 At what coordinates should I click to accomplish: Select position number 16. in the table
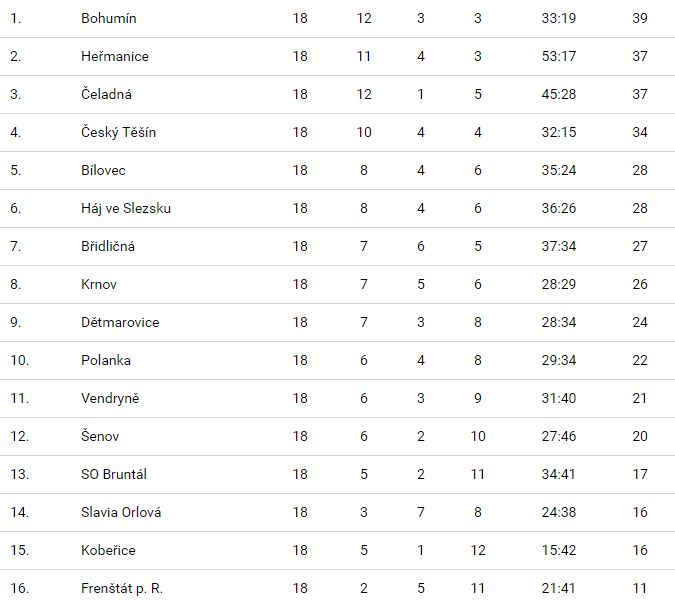pyautogui.click(x=16, y=588)
